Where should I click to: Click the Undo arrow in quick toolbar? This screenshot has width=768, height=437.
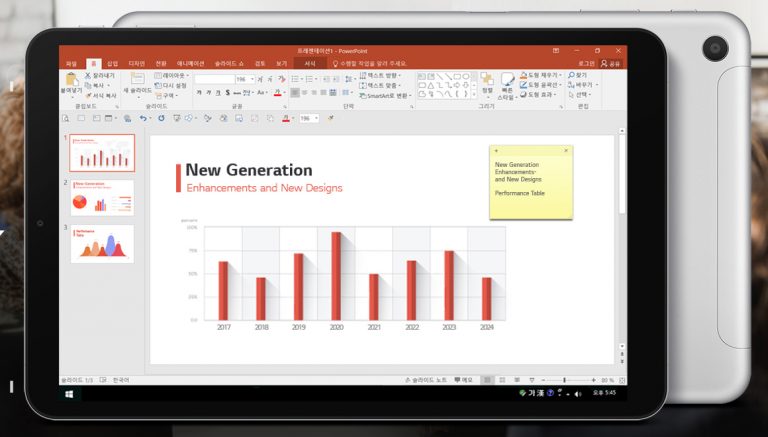(x=144, y=118)
